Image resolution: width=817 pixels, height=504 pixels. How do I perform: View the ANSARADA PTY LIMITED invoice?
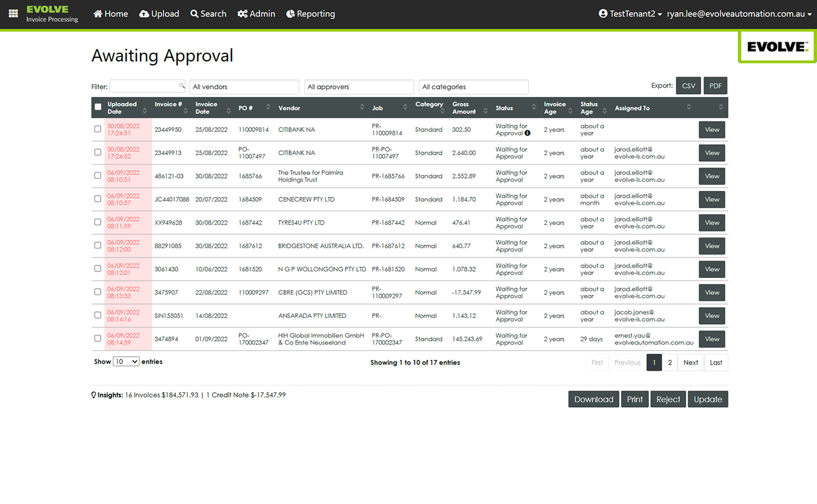712,316
